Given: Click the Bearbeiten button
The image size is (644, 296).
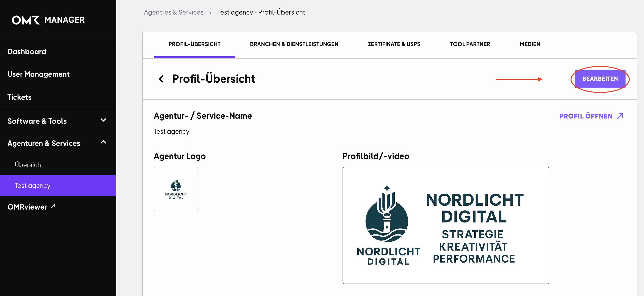Looking at the screenshot, I should click(x=600, y=79).
